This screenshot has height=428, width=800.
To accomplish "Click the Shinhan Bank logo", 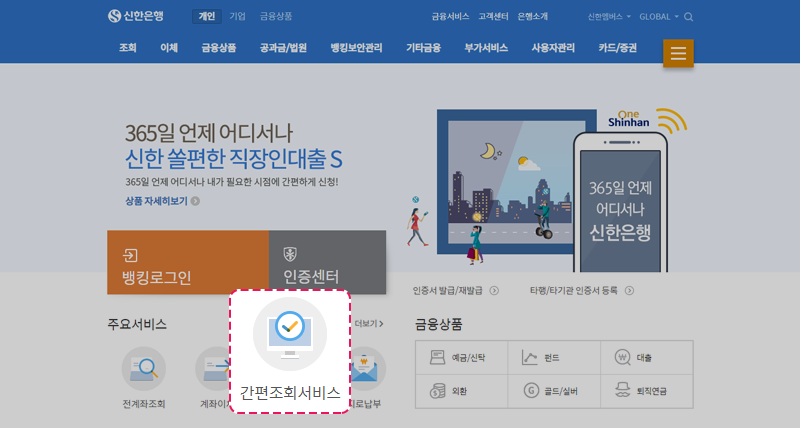I will 136,16.
